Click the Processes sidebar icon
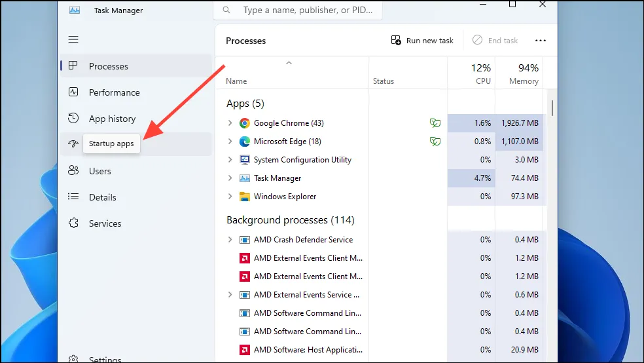 click(73, 66)
